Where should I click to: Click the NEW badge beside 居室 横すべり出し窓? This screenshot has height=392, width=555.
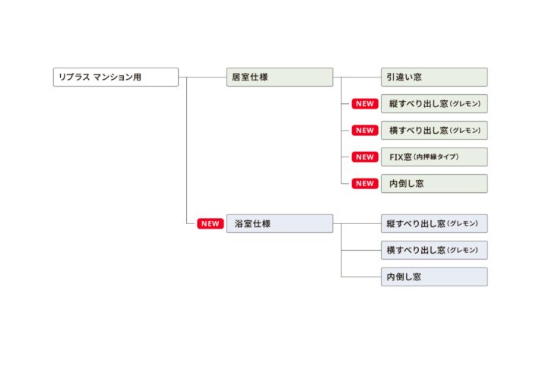(x=365, y=130)
